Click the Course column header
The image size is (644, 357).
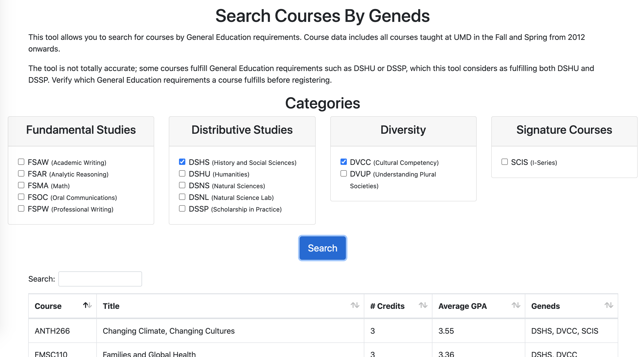coord(48,306)
